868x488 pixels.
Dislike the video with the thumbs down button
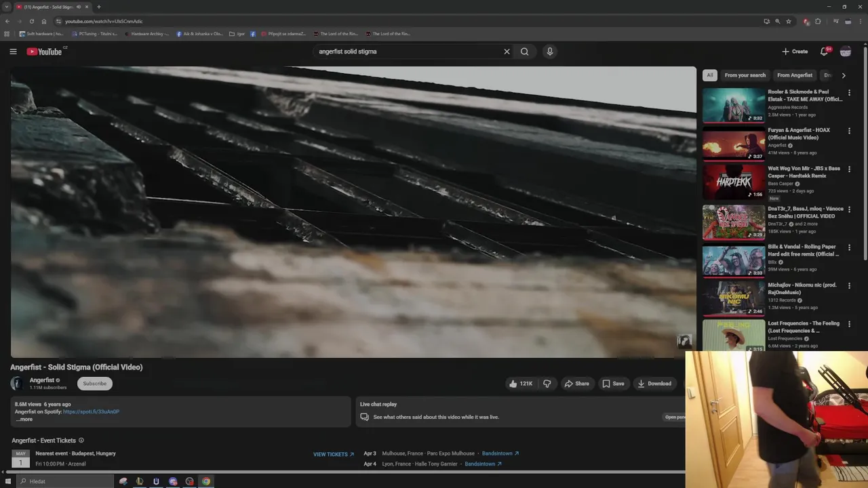547,384
